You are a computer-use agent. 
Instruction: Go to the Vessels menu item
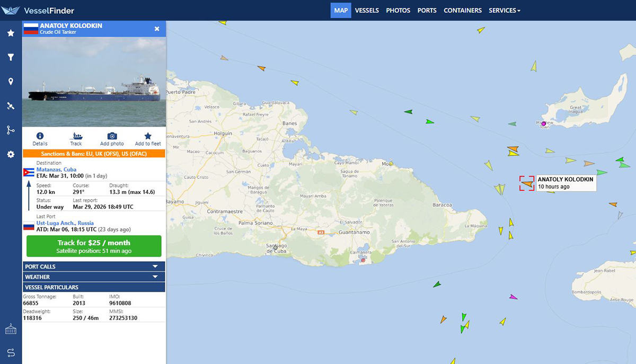[367, 10]
